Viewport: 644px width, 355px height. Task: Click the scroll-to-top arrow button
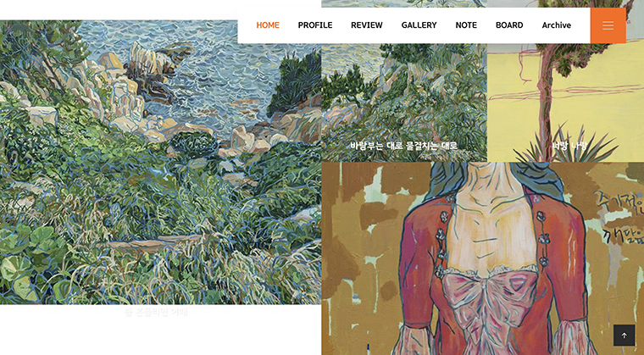tap(624, 336)
